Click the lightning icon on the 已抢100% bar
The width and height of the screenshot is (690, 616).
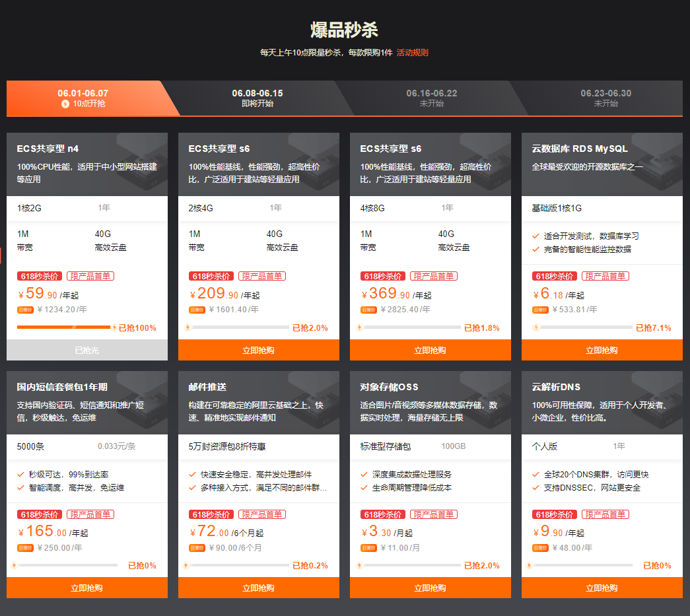pos(114,327)
